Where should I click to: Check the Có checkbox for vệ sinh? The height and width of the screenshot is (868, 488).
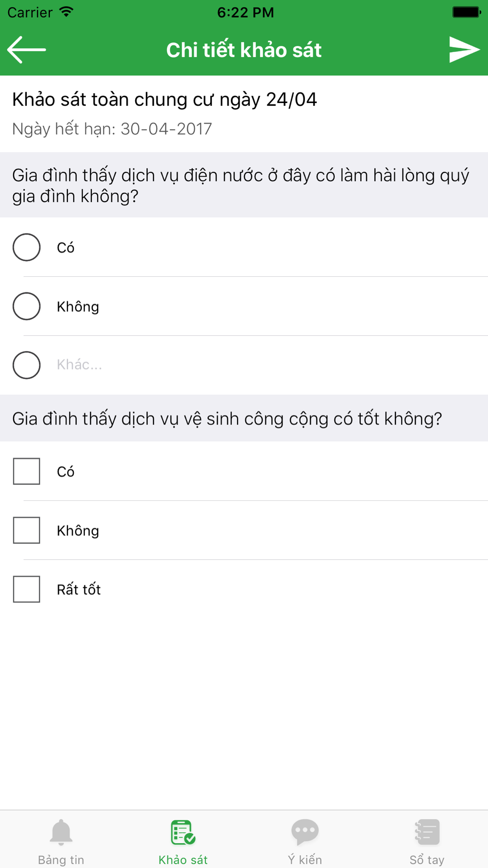pos(26,471)
